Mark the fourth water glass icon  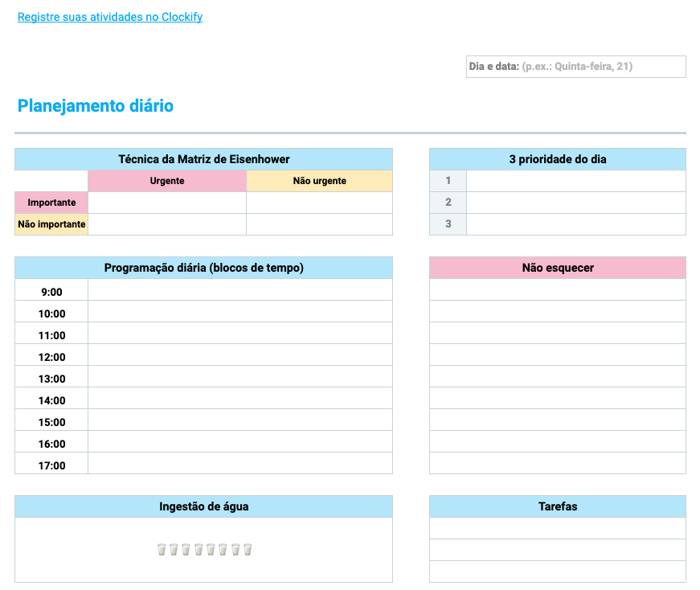point(198,550)
